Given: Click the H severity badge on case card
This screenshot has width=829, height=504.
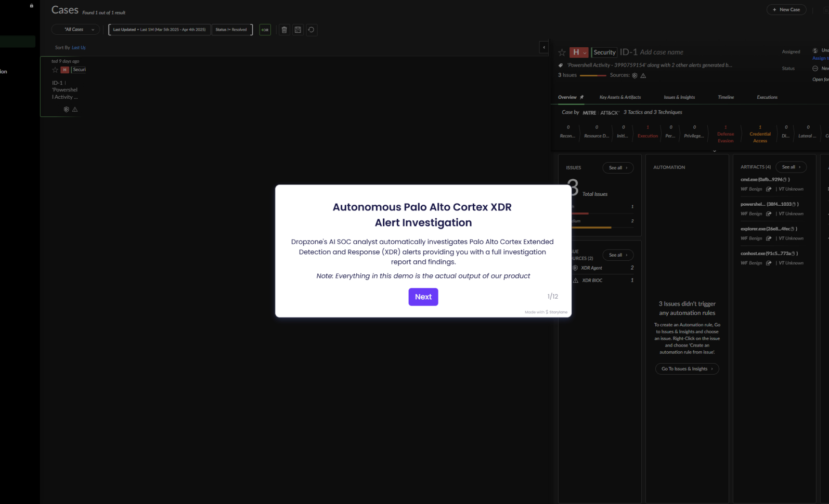Looking at the screenshot, I should [65, 70].
